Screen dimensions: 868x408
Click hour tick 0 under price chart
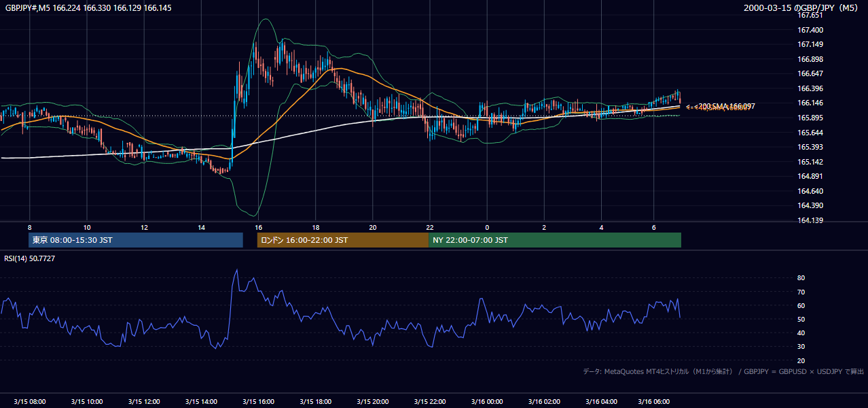pyautogui.click(x=487, y=227)
